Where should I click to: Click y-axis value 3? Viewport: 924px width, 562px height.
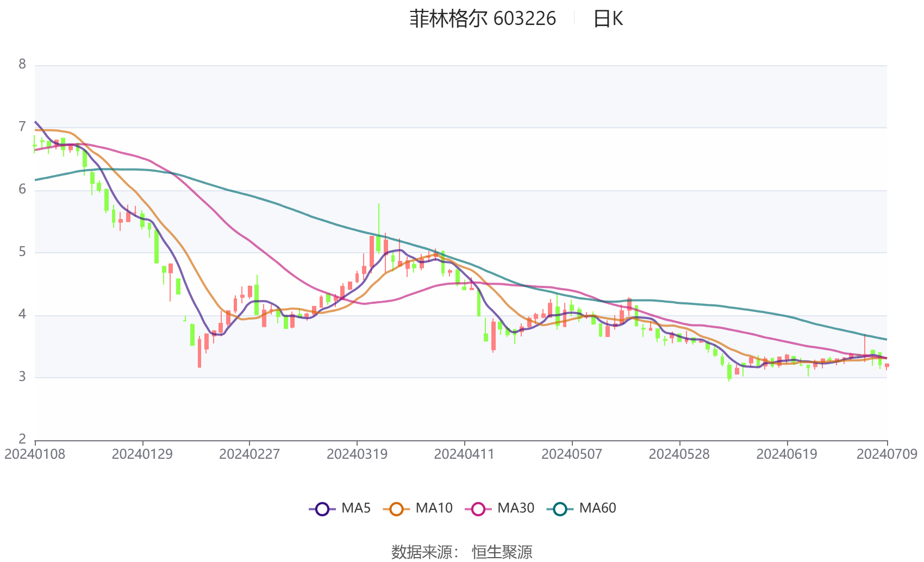click(22, 377)
